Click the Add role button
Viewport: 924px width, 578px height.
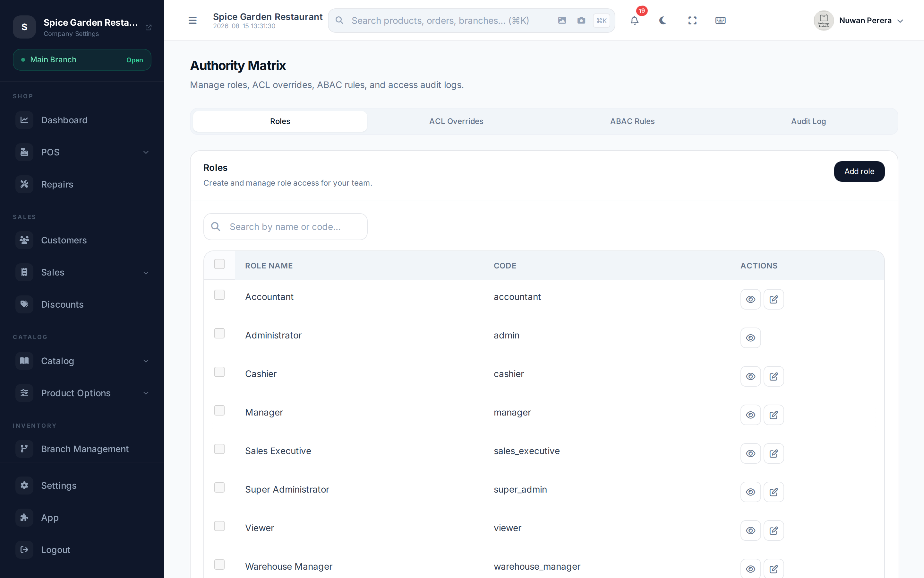coord(859,171)
